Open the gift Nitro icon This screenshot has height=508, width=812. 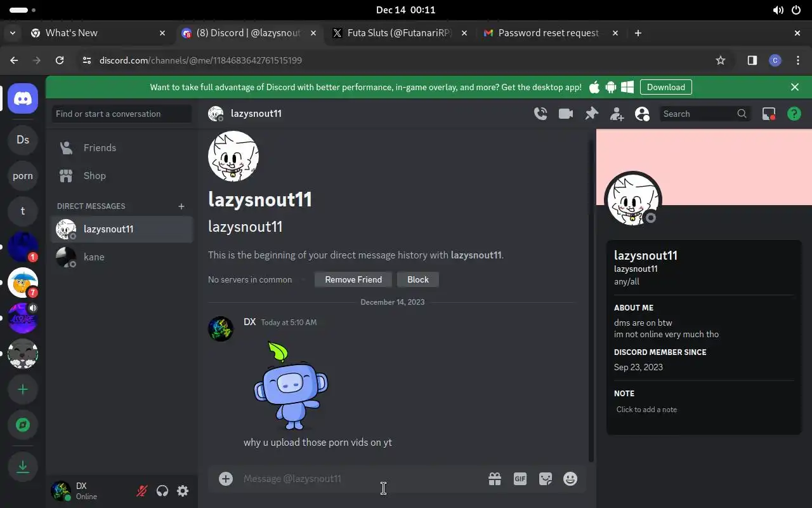tap(495, 479)
